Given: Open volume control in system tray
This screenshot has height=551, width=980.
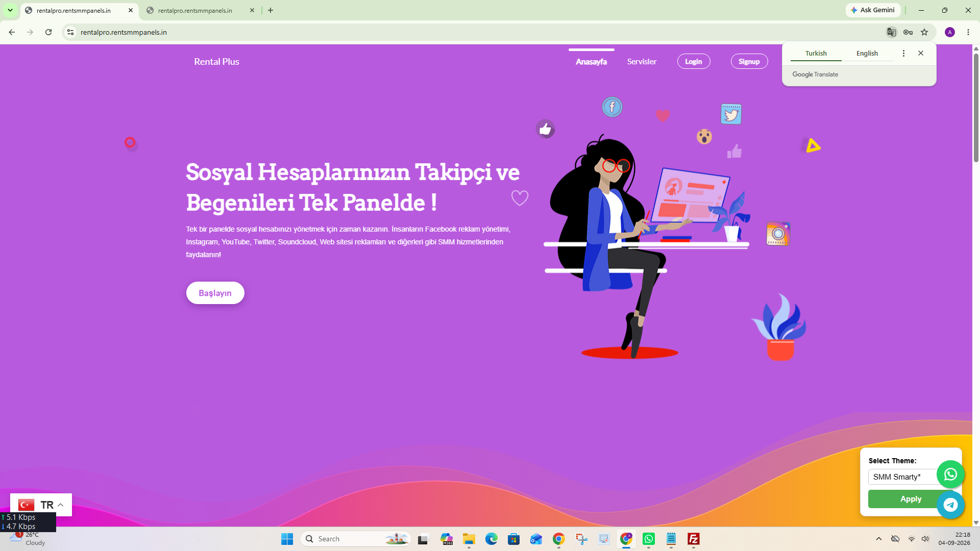Looking at the screenshot, I should tap(925, 539).
